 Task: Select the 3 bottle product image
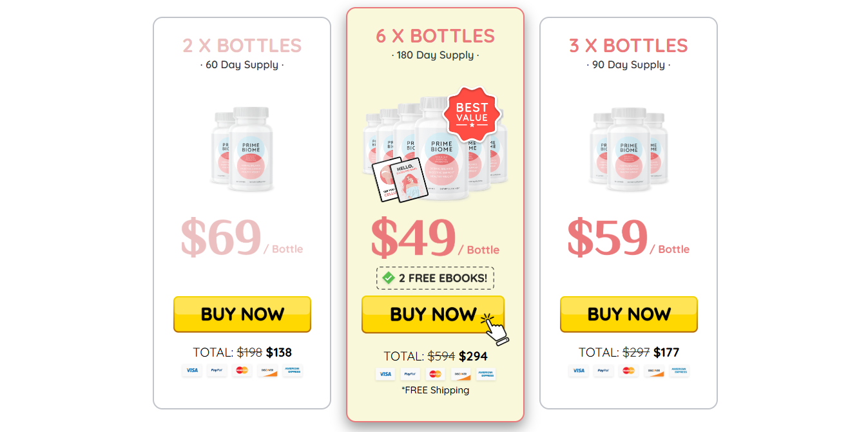(x=629, y=149)
